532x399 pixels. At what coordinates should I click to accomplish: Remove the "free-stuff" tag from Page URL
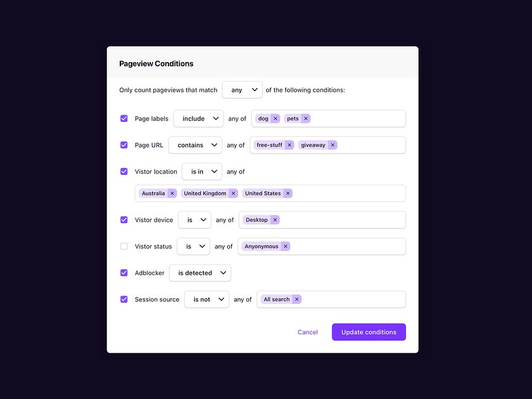pyautogui.click(x=289, y=145)
